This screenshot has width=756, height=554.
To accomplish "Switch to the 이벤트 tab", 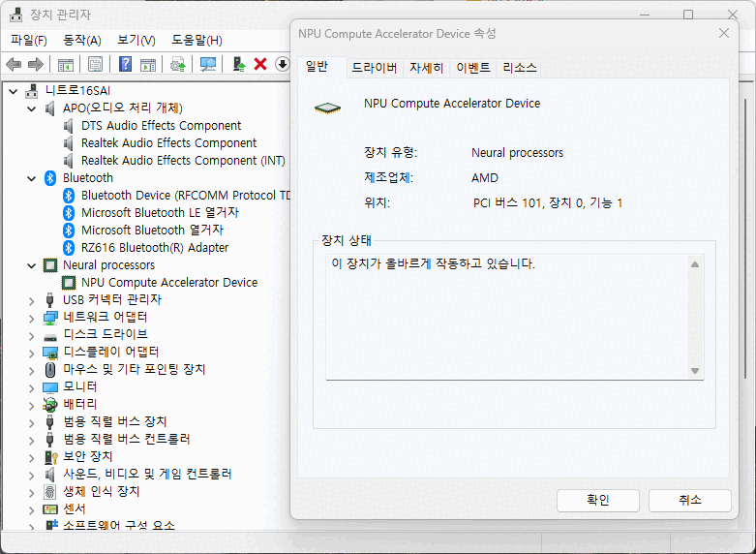I will (x=473, y=68).
